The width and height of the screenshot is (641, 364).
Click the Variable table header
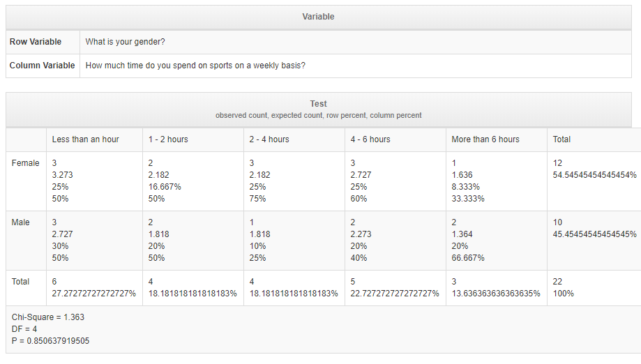(x=319, y=17)
